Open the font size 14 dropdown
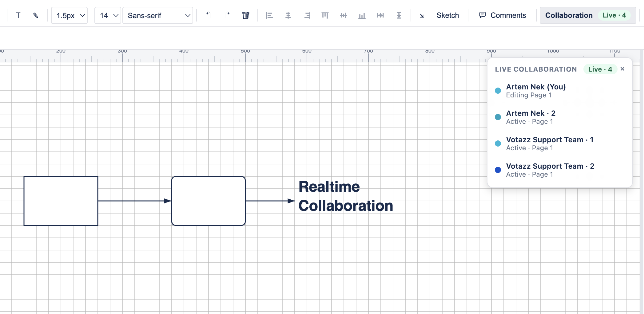This screenshot has width=644, height=314. [108, 15]
